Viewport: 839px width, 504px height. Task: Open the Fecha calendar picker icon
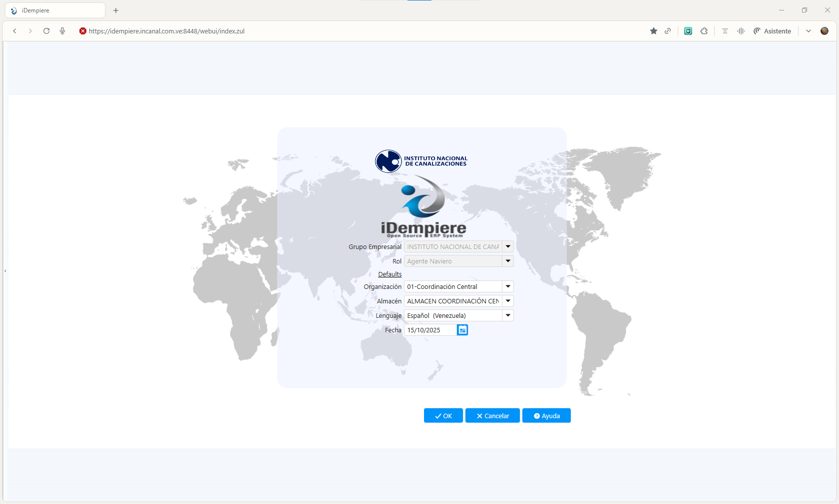pos(462,330)
